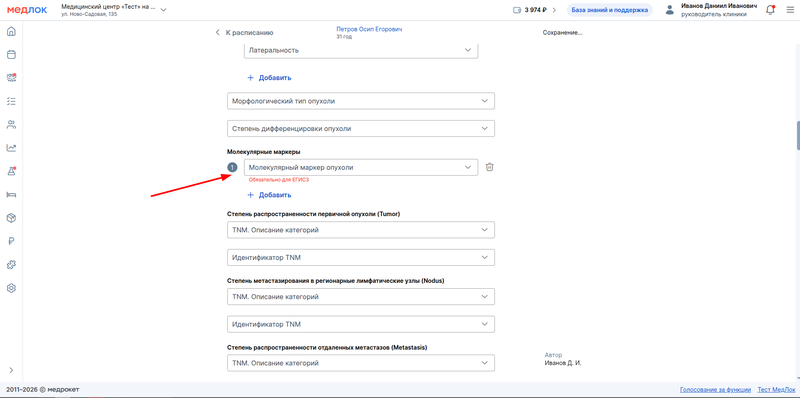Image resolution: width=800 pixels, height=398 pixels.
Task: Open Идентификатор TNM under Nodus section
Action: click(361, 324)
